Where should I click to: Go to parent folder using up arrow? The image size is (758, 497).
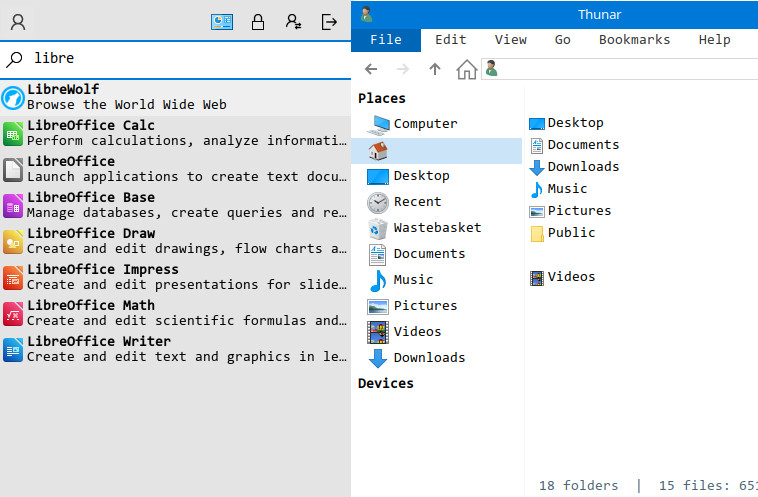[435, 69]
